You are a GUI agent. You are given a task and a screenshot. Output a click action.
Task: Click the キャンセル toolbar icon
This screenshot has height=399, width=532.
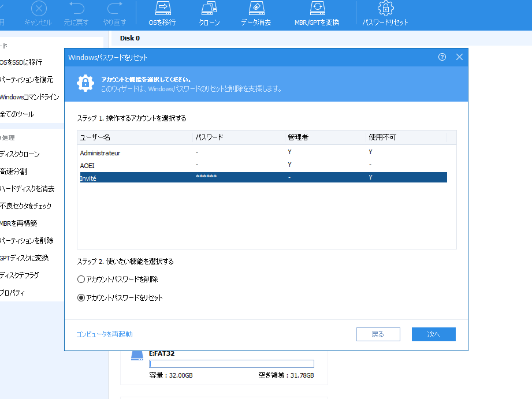pos(38,9)
